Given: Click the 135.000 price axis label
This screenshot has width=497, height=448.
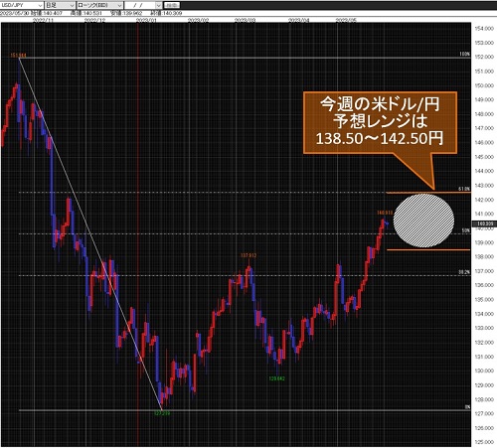Looking at the screenshot, I should [484, 299].
